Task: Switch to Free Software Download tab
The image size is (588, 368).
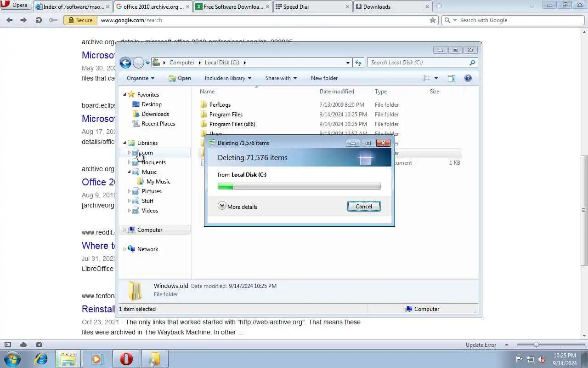Action: point(233,6)
